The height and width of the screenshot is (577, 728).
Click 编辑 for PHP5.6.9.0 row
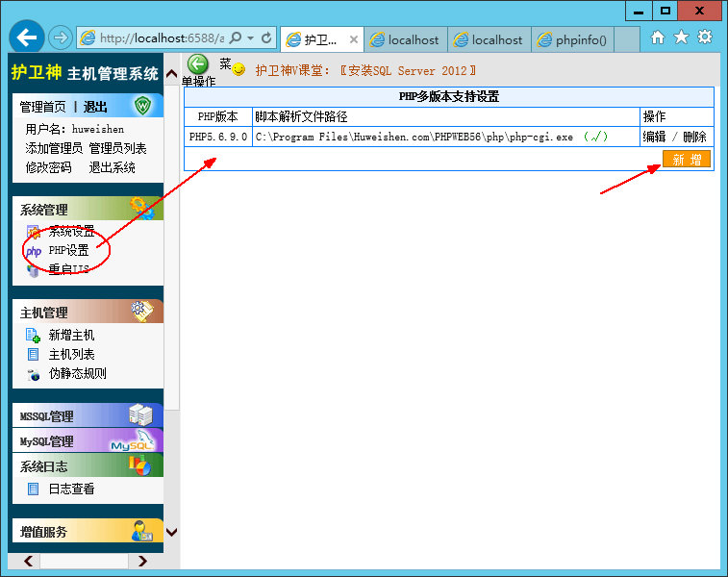(654, 137)
